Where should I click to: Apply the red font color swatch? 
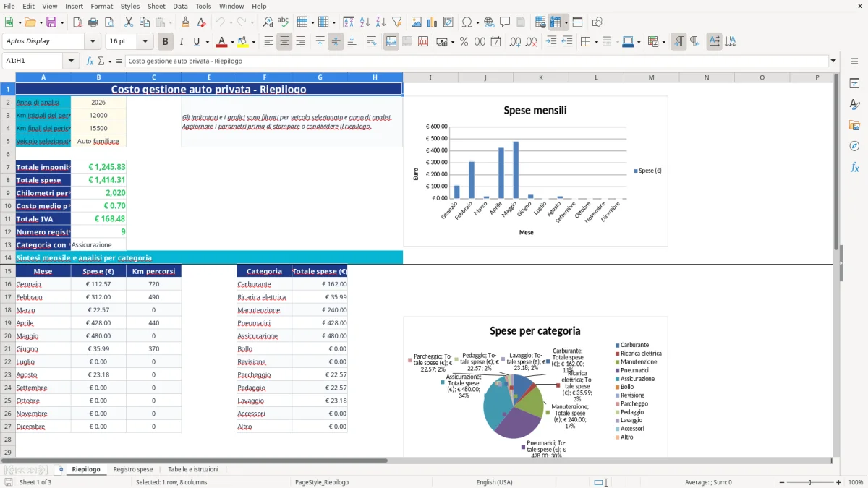222,42
